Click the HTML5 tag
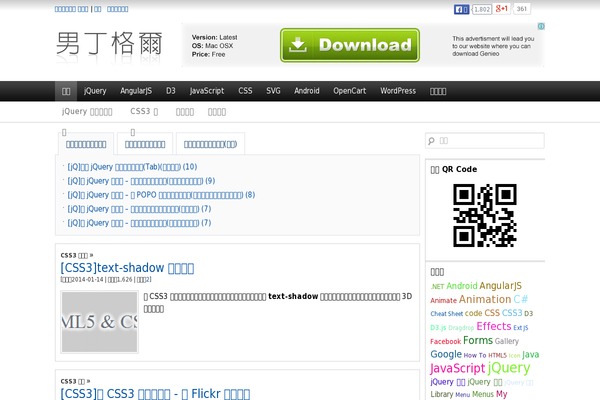600x400 pixels. pyautogui.click(x=497, y=356)
